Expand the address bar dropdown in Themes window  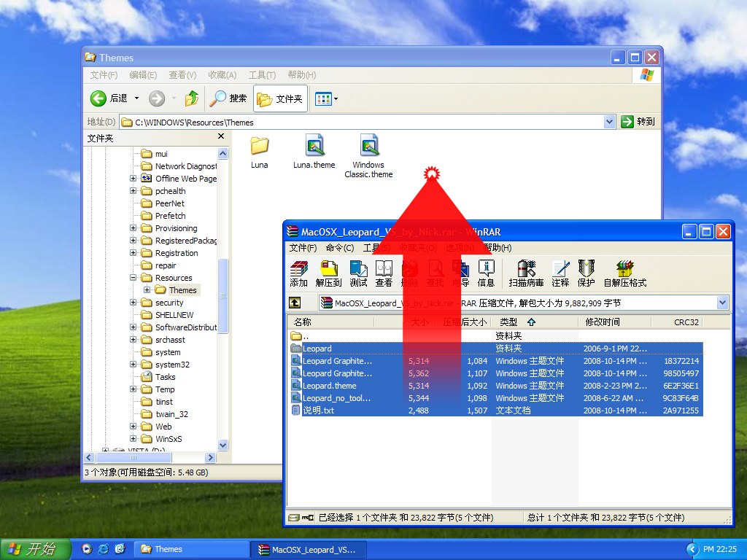pos(609,122)
